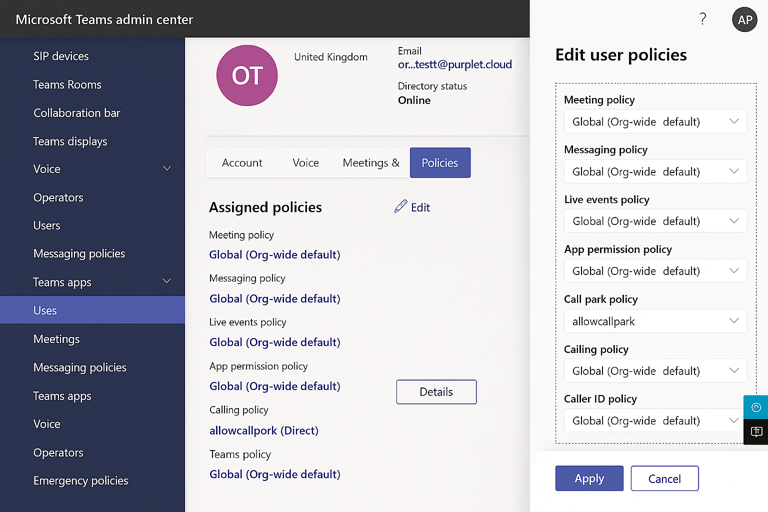Screen dimensions: 768x512
Task: Switch to the Account tab
Action: click(x=242, y=163)
